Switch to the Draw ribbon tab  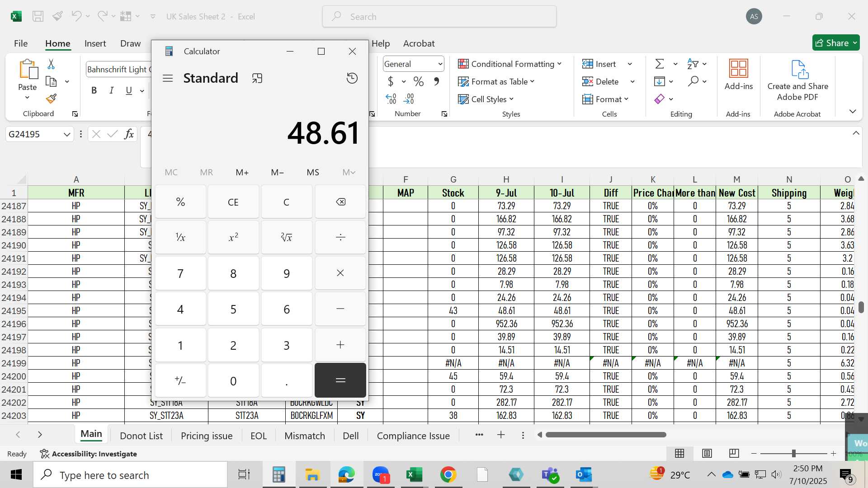pyautogui.click(x=130, y=43)
